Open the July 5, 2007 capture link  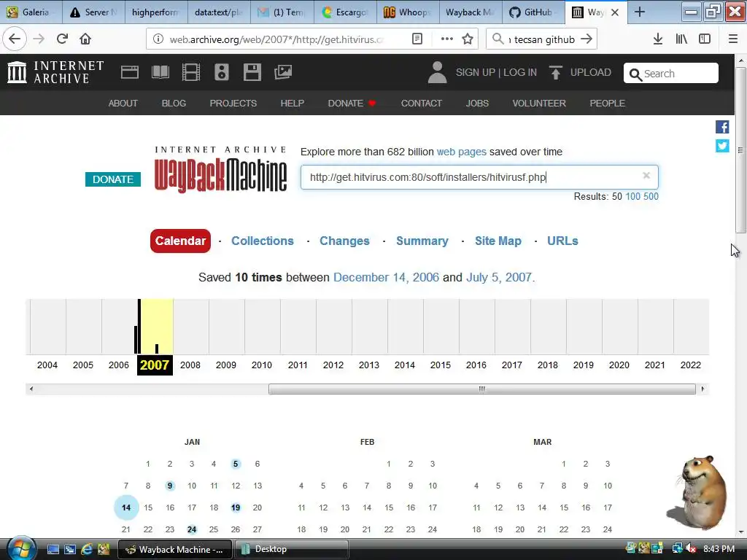pos(498,277)
